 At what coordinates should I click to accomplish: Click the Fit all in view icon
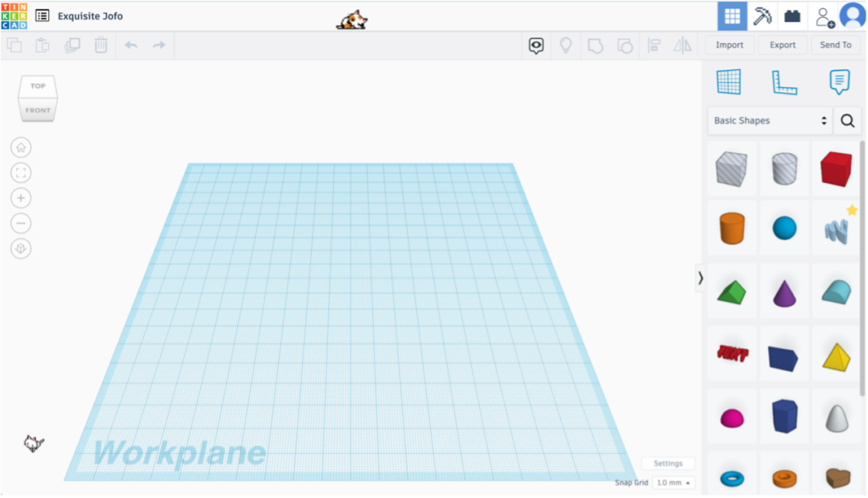(21, 173)
